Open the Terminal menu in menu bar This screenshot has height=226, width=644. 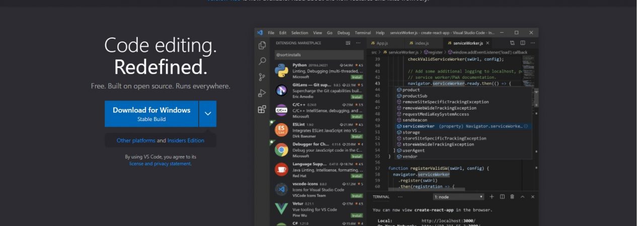click(362, 33)
